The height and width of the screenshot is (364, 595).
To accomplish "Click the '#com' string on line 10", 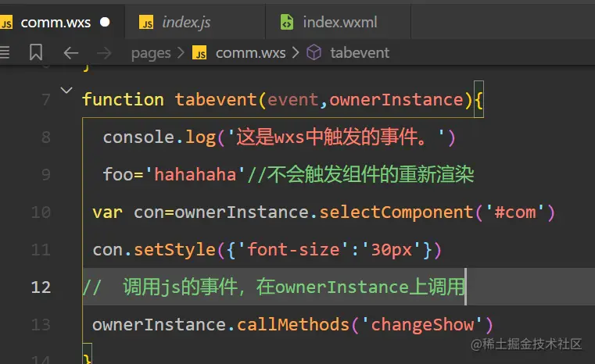I will pyautogui.click(x=515, y=212).
